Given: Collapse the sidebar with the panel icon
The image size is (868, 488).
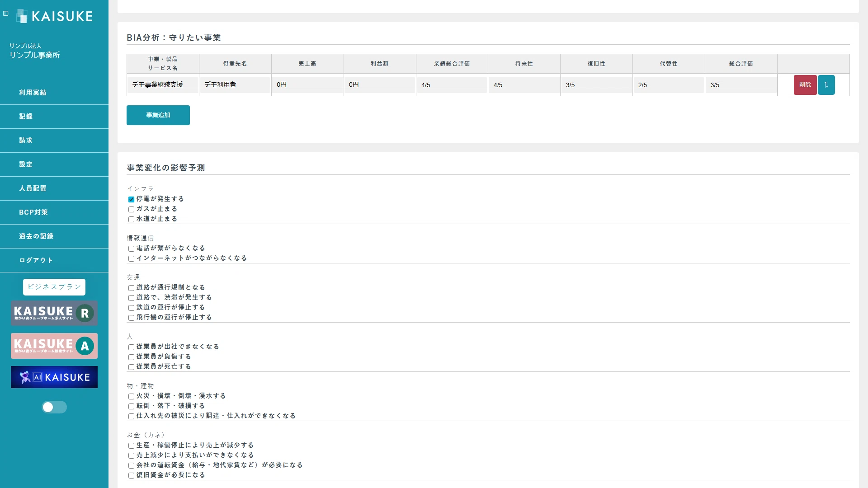Looking at the screenshot, I should point(6,14).
